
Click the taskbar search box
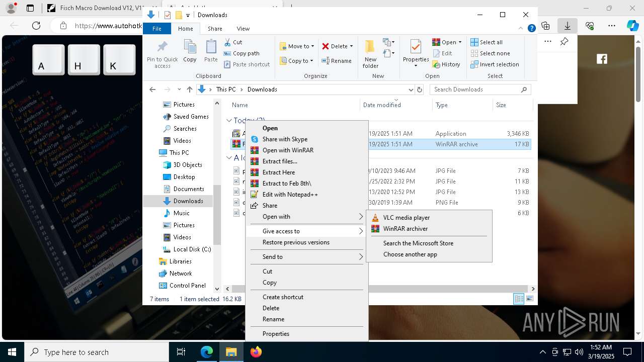click(x=97, y=352)
